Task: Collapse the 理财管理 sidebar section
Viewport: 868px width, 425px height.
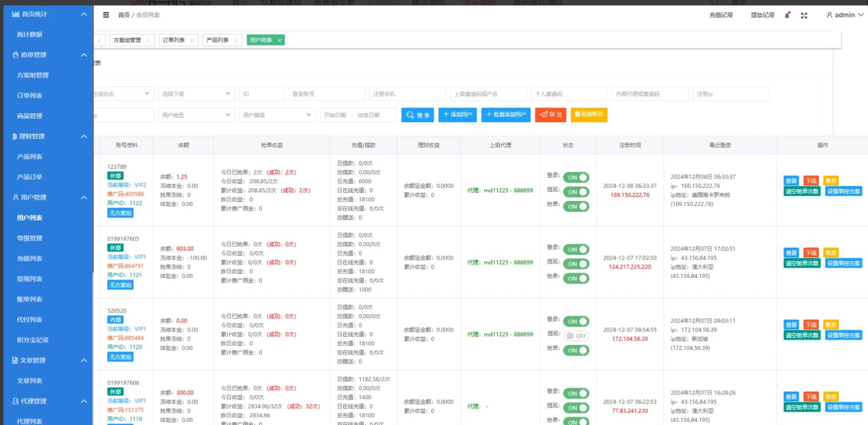Action: coord(83,137)
